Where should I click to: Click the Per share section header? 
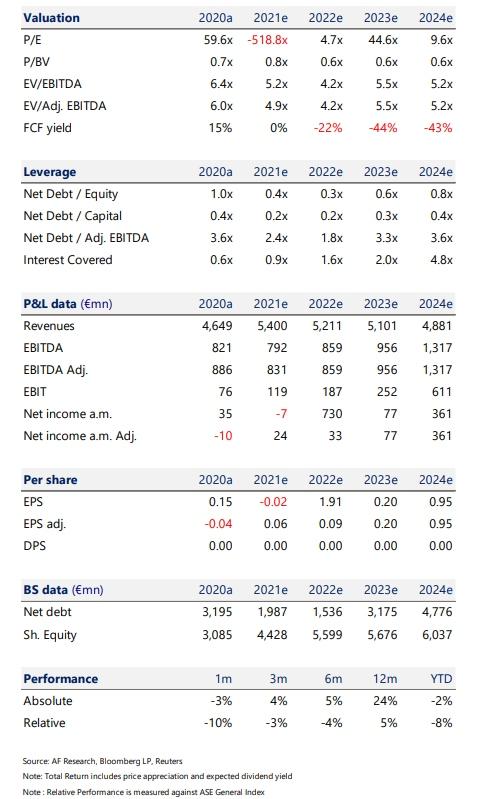pyautogui.click(x=50, y=480)
